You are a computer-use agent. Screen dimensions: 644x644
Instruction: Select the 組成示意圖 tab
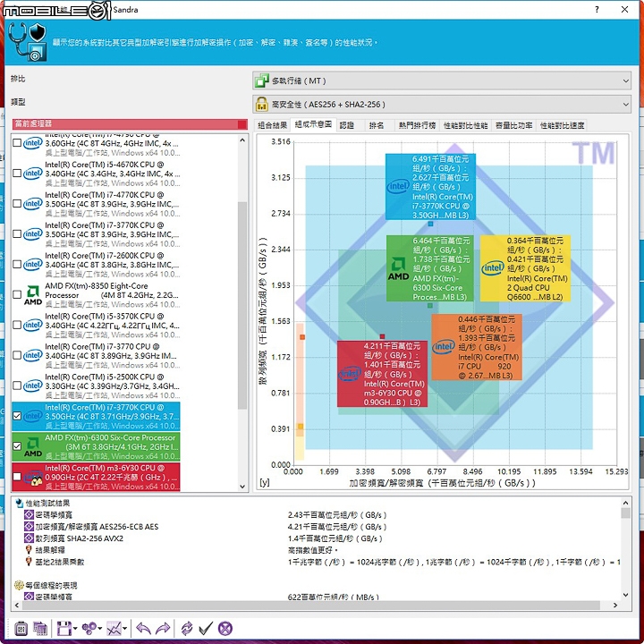[313, 124]
